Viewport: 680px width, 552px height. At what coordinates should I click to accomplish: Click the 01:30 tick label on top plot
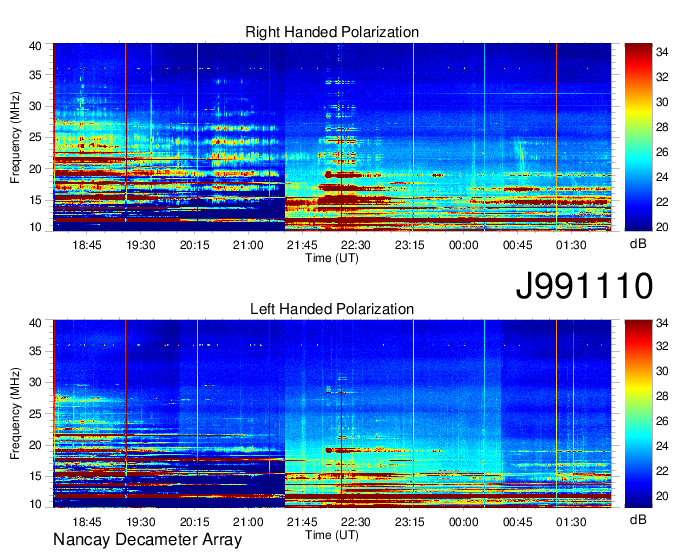[x=571, y=245]
